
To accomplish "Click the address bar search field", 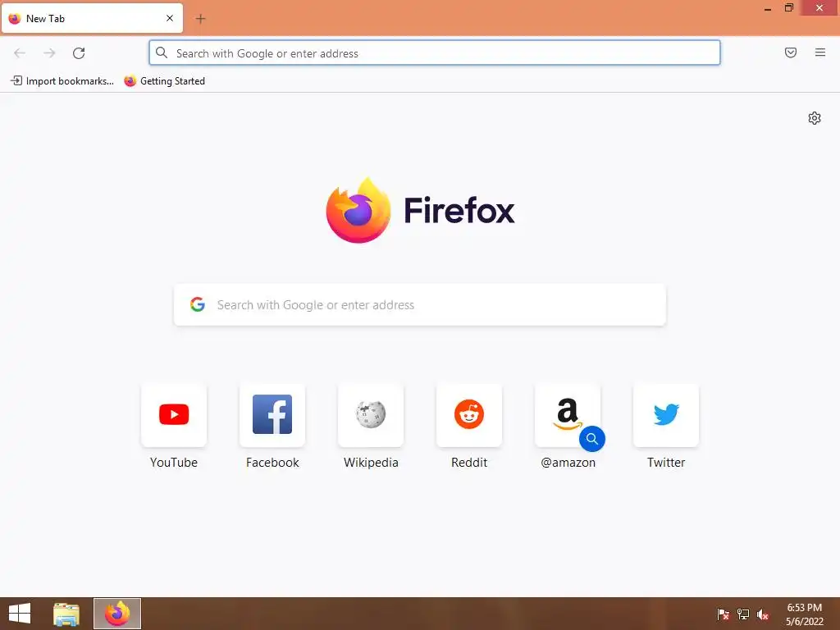I will point(435,53).
